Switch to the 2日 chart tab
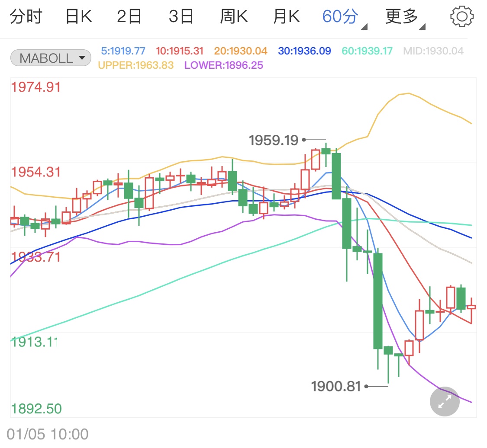 (x=129, y=16)
